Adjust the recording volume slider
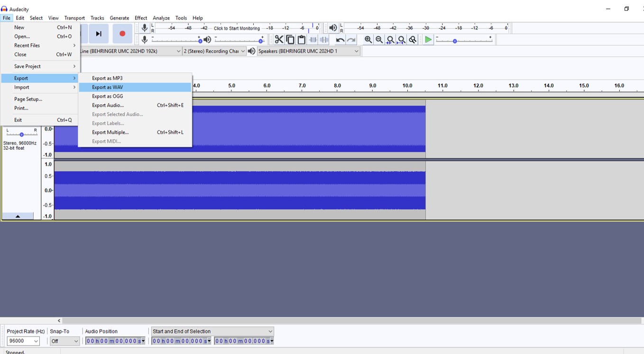Image resolution: width=644 pixels, height=354 pixels. point(176,40)
